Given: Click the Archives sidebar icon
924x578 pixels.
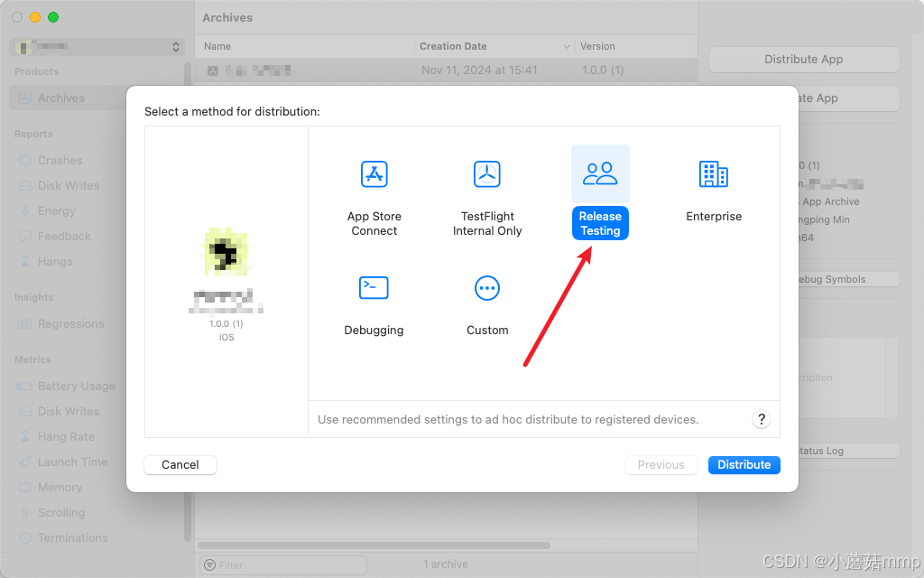Looking at the screenshot, I should point(24,98).
